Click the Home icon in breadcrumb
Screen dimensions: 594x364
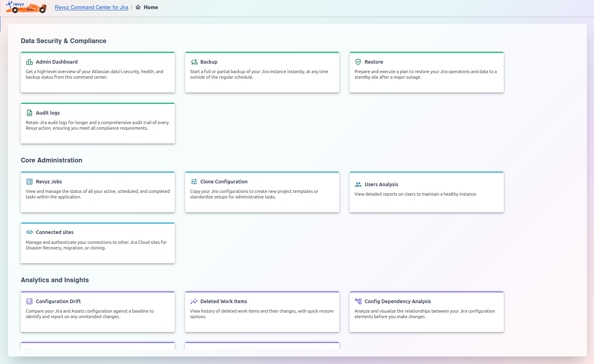138,7
